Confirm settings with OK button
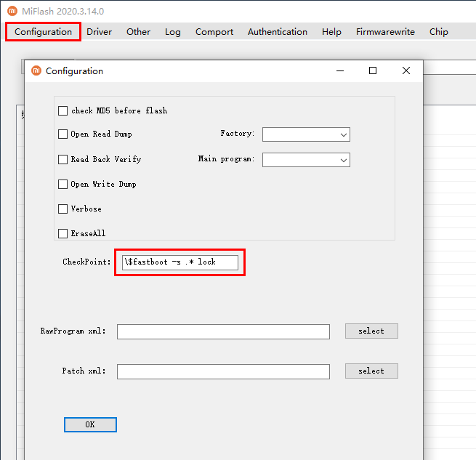 coord(90,424)
